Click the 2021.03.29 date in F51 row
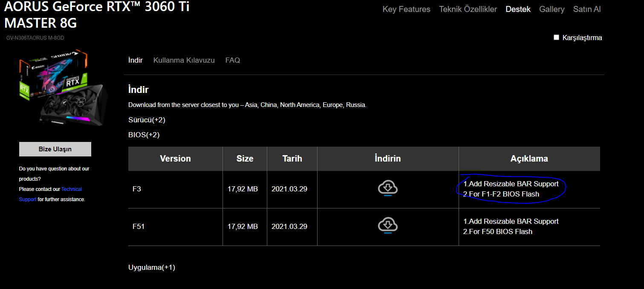The height and width of the screenshot is (289, 644). coord(289,226)
